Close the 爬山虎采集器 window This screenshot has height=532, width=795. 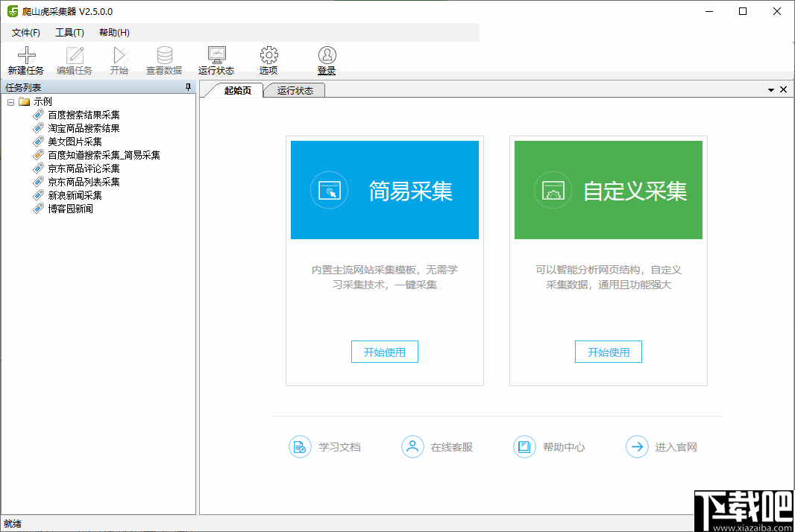(x=777, y=11)
